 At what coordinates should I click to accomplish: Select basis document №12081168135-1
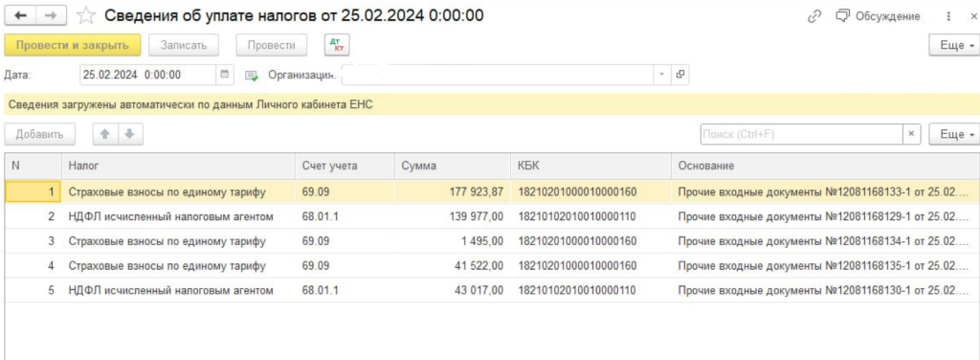[826, 265]
